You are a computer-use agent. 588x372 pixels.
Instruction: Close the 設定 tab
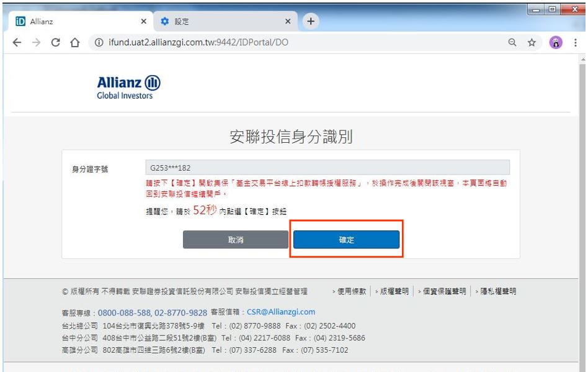pos(288,21)
